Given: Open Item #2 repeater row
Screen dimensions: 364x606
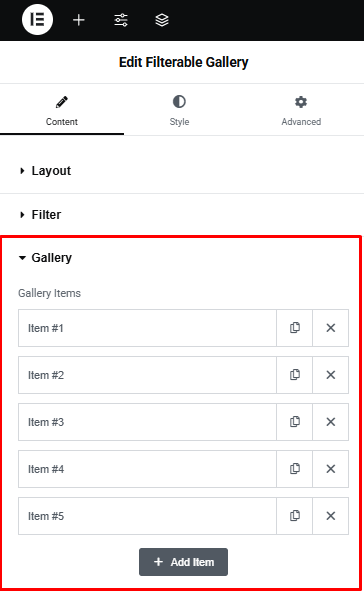Looking at the screenshot, I should coord(147,375).
